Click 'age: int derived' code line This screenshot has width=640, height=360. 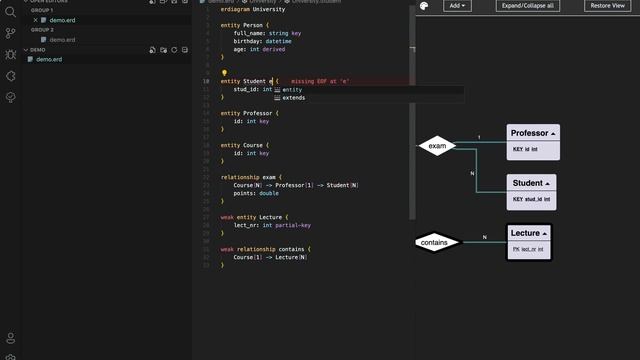(x=259, y=49)
